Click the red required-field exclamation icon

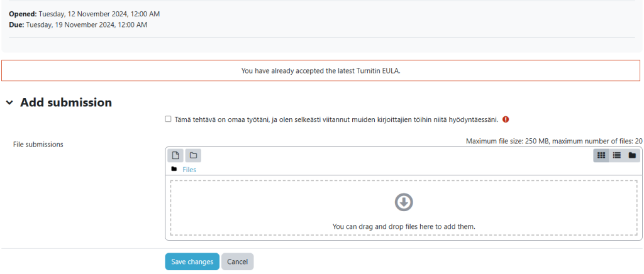506,119
